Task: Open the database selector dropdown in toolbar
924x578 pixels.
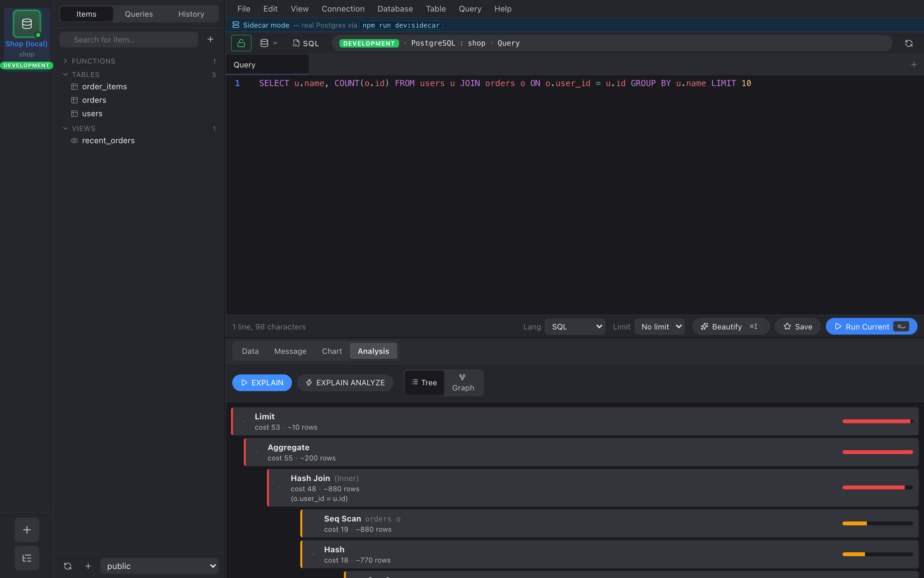Action: tap(269, 43)
